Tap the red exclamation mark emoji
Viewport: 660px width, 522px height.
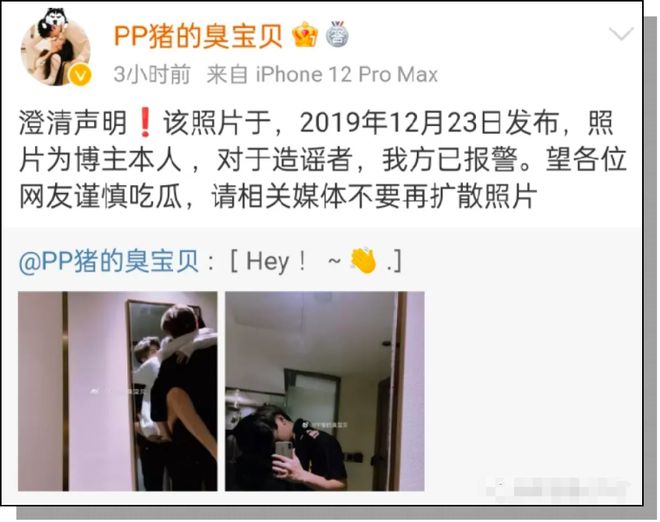145,123
